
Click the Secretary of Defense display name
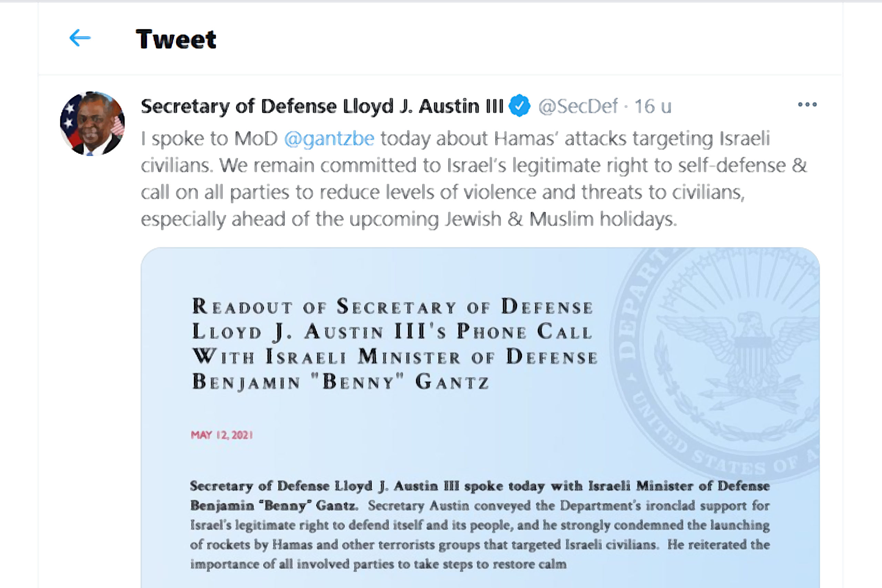click(322, 106)
